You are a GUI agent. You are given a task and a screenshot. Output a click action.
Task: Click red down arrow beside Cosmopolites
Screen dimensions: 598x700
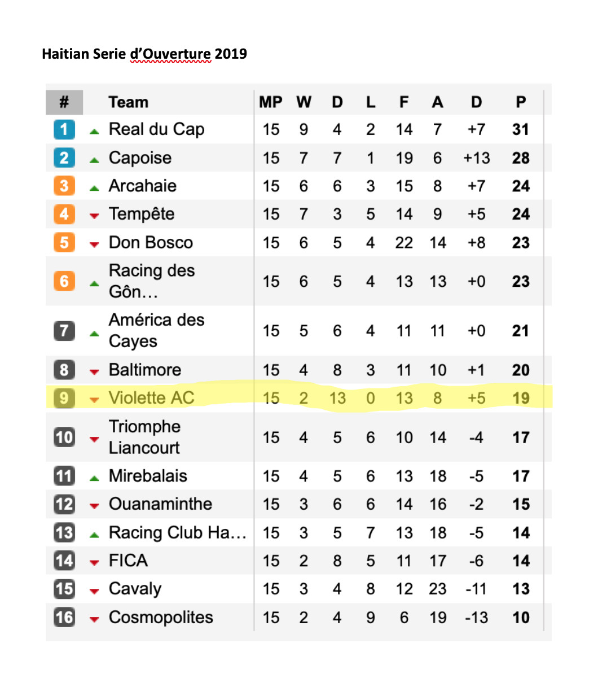[x=94, y=619]
